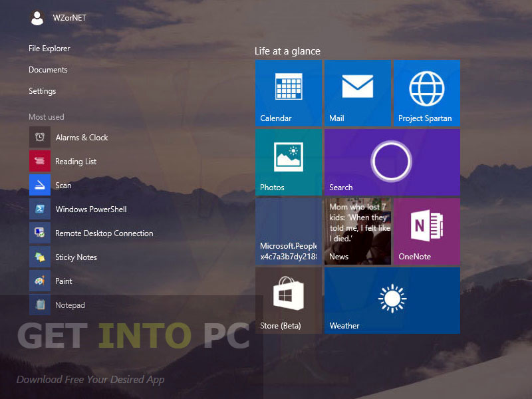Screen dimensions: 532x399
Task: Open File Explorer from the Start menu
Action: tap(49, 49)
